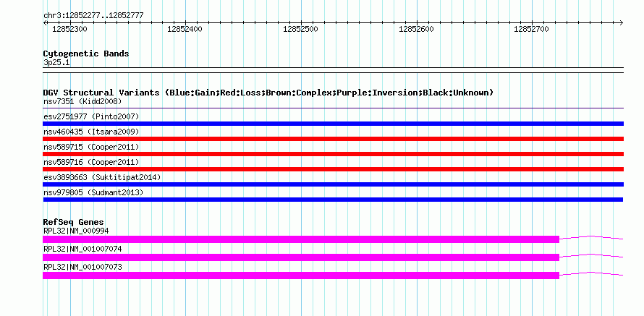This screenshot has width=644, height=316.
Task: Click the red nsv589715 loss bar
Action: point(333,154)
